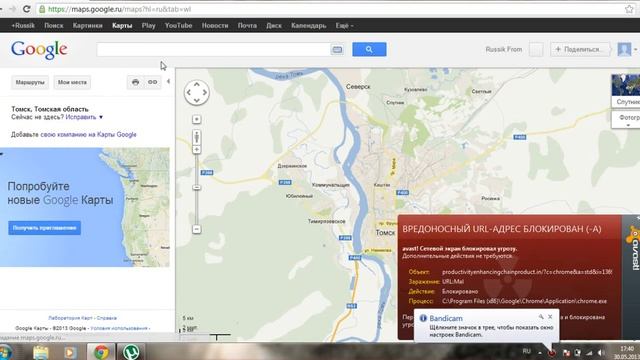The image size is (640, 360).
Task: Click the Исправить location link
Action: click(x=81, y=117)
